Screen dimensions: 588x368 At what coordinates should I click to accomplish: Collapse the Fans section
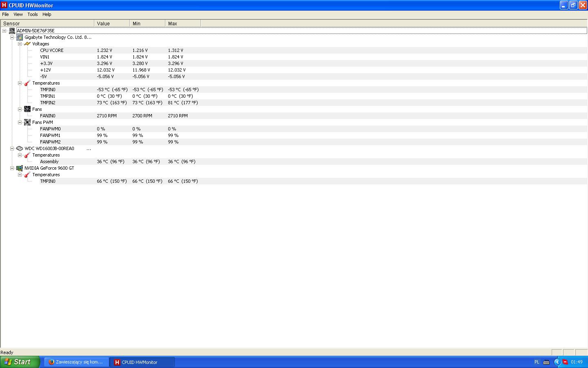[20, 109]
